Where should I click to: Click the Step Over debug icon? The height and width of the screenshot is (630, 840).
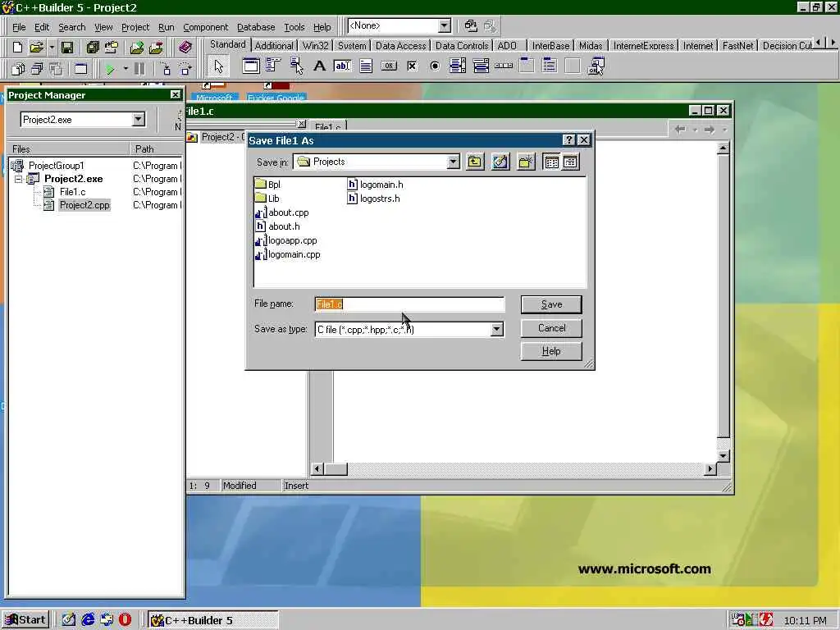point(185,69)
